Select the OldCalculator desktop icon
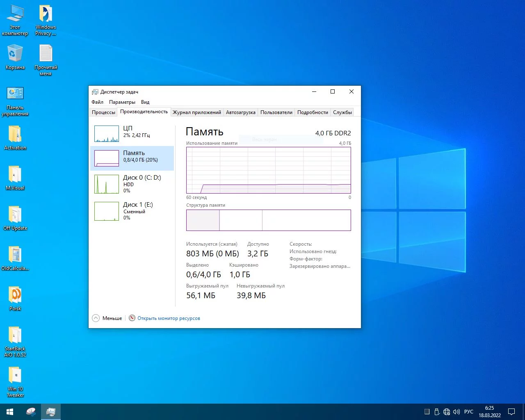The width and height of the screenshot is (525, 420). tap(15, 258)
